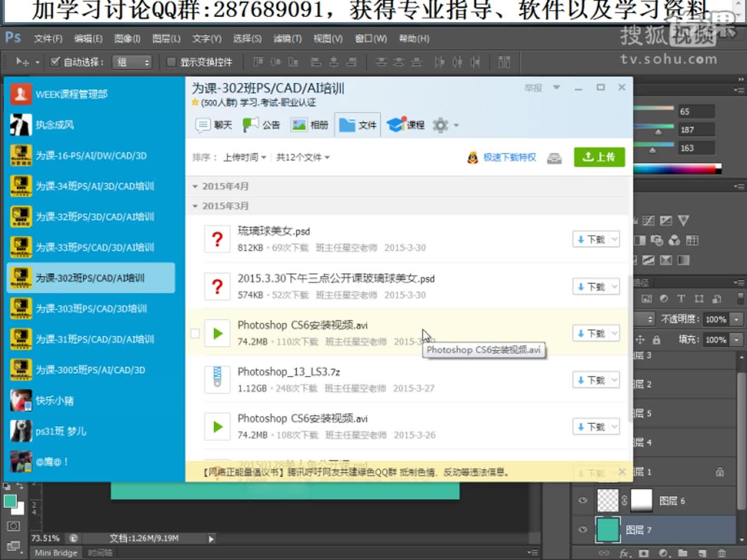The height and width of the screenshot is (560, 747).
Task: Open the 文件(F) menu in Photoshop
Action: (x=48, y=38)
